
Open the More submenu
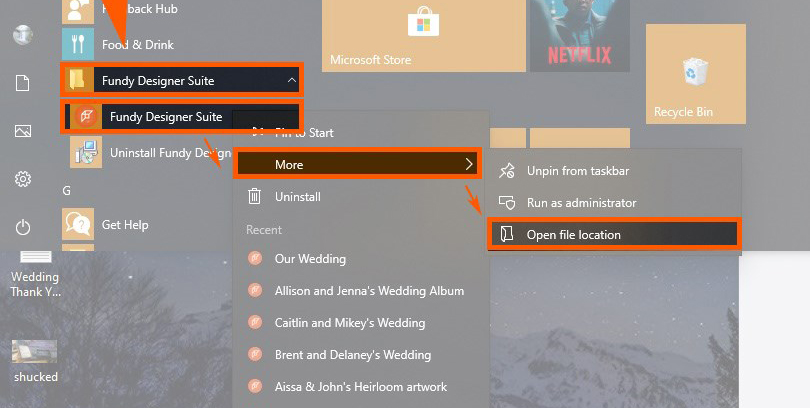click(357, 164)
